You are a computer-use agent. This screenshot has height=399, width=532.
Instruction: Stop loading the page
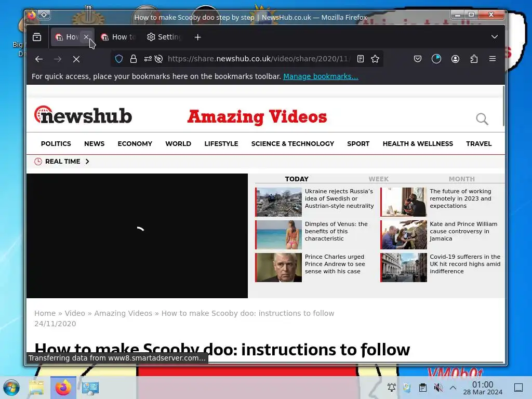click(x=76, y=59)
